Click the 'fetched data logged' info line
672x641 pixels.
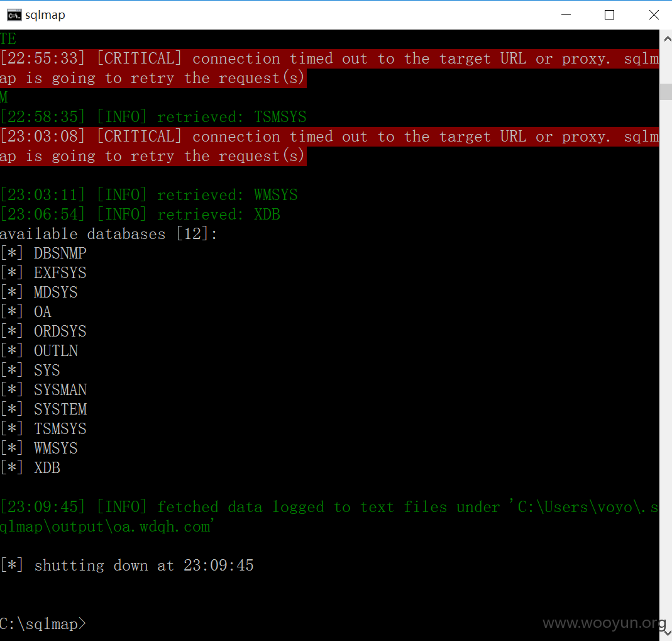pos(329,516)
